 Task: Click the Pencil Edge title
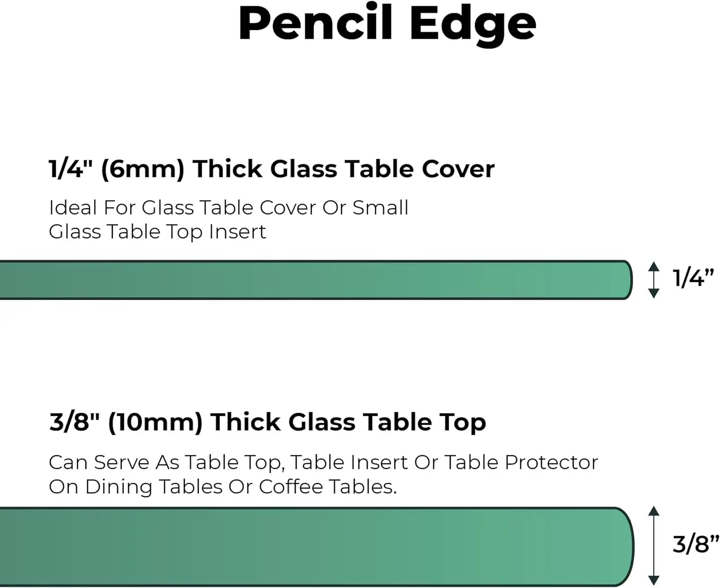pos(387,25)
